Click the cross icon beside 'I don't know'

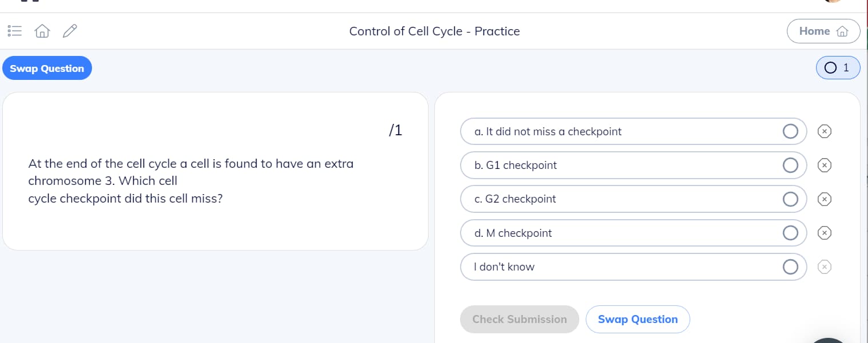click(825, 267)
